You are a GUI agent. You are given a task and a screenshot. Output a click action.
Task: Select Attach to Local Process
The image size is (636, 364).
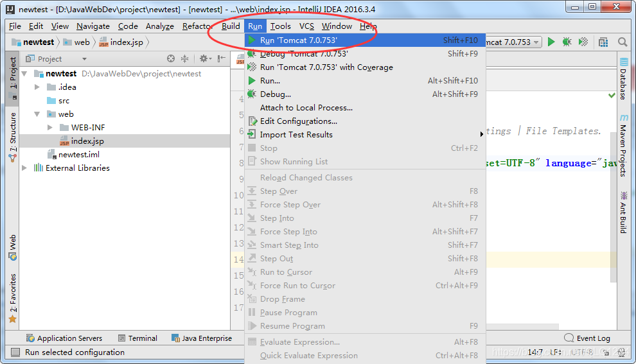[x=365, y=107]
